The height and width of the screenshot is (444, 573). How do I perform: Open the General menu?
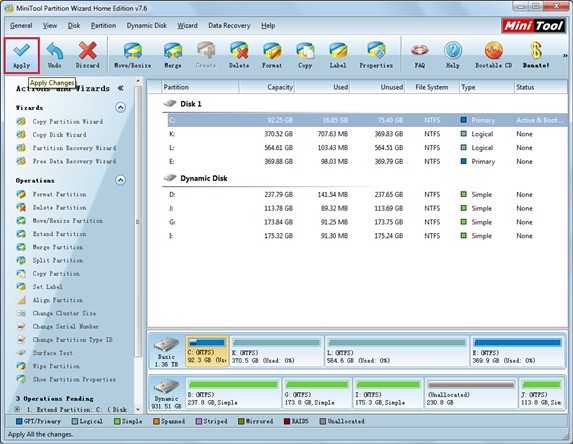(21, 26)
